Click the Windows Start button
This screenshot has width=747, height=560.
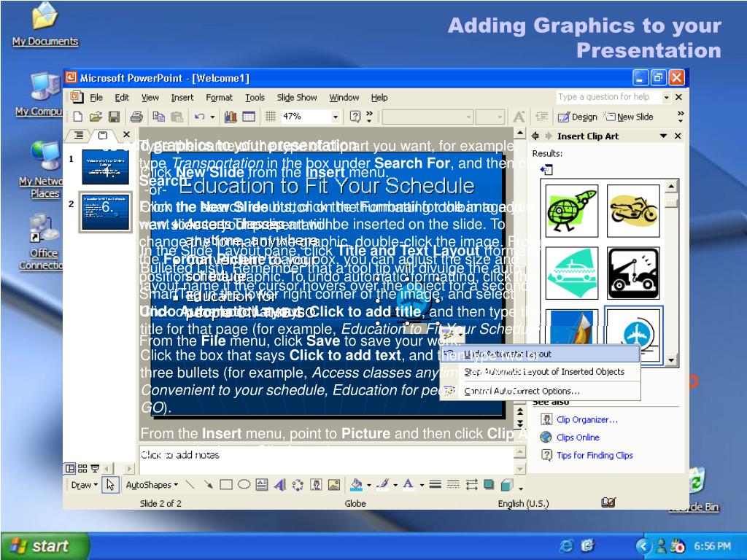point(44,545)
